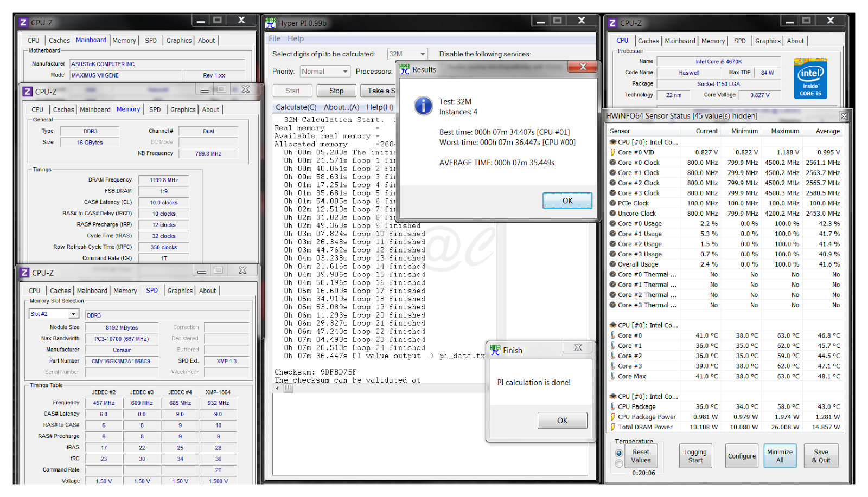The image size is (868, 497).
Task: Open the Calculate(C) menu in Hyper PI
Action: [x=296, y=107]
